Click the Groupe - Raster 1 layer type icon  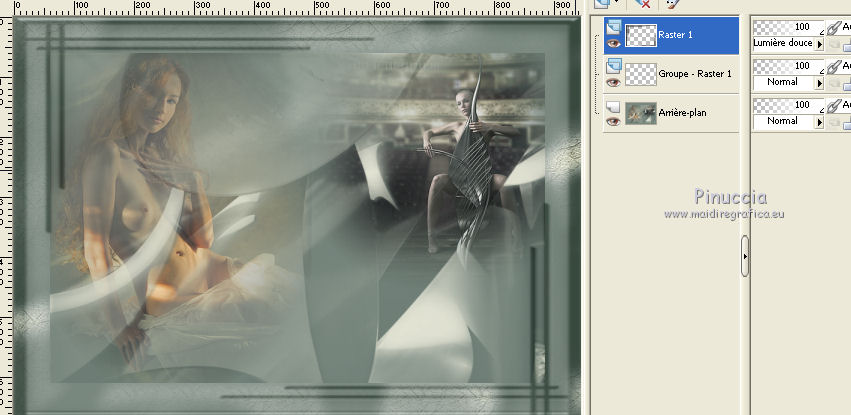(614, 66)
